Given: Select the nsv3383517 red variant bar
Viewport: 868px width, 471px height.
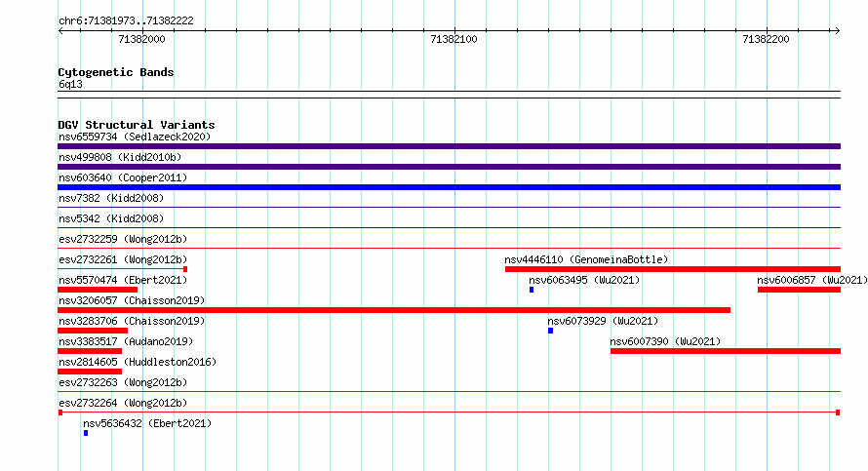Looking at the screenshot, I should pyautogui.click(x=90, y=351).
